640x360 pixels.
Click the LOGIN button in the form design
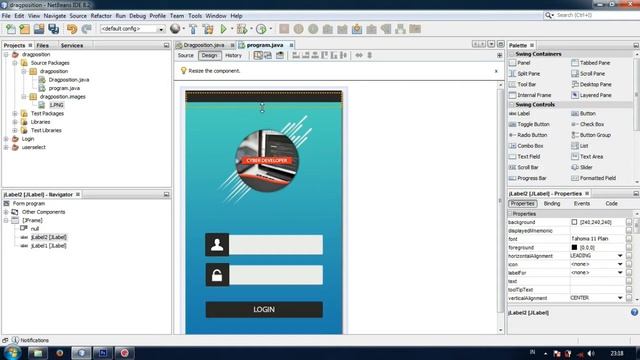(264, 309)
